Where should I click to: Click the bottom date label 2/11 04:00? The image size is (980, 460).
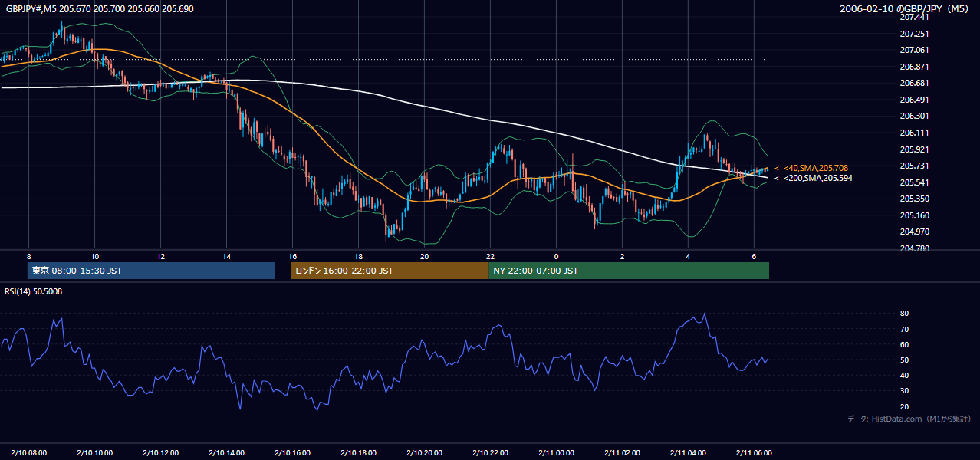pos(688,453)
